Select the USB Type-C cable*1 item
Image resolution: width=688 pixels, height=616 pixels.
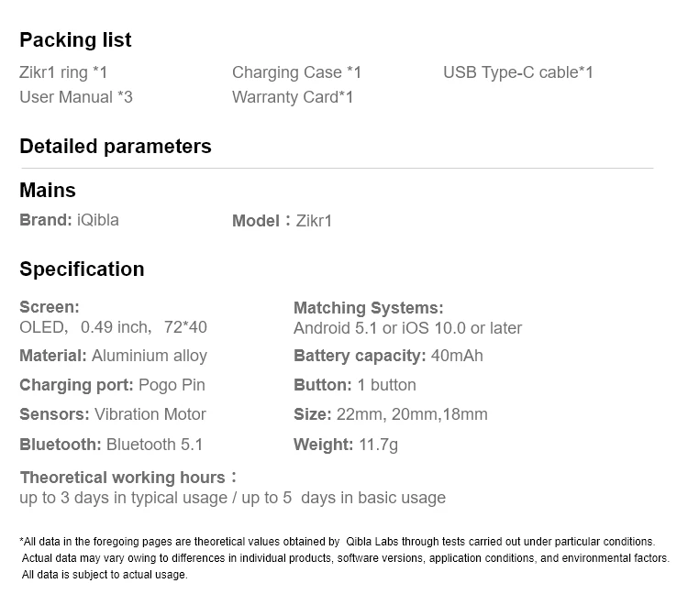click(x=517, y=72)
